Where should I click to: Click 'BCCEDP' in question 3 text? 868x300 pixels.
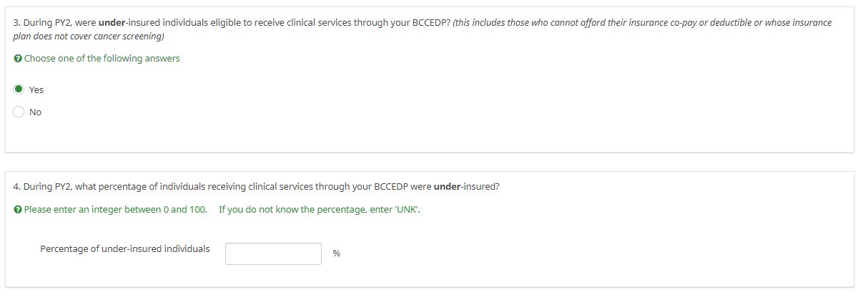(430, 23)
